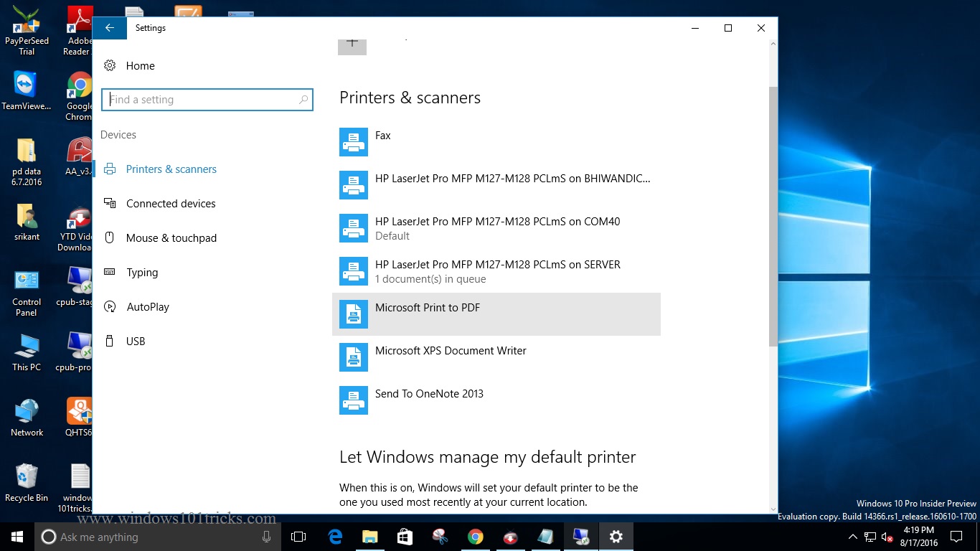980x551 pixels.
Task: Open the Action Center notifications
Action: (956, 537)
